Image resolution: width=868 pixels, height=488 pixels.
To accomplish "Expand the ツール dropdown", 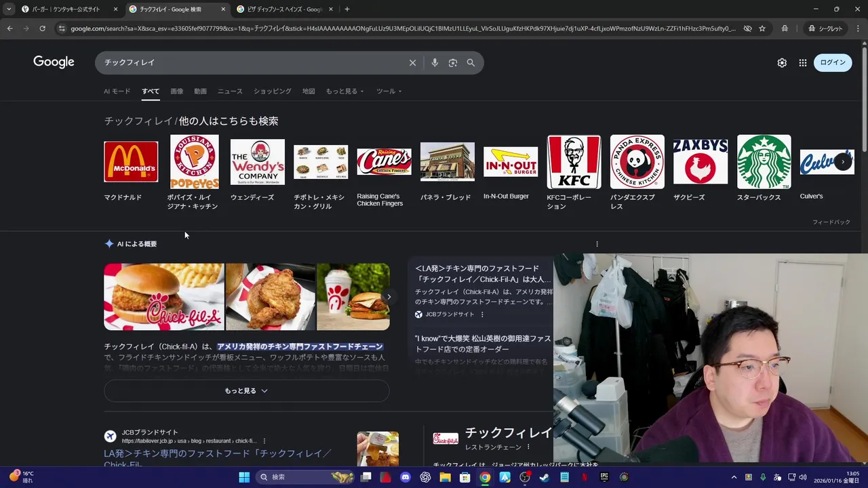I will [x=389, y=91].
